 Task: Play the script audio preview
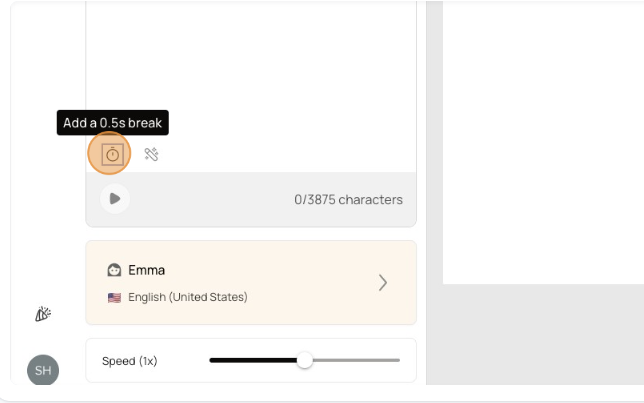click(x=115, y=199)
